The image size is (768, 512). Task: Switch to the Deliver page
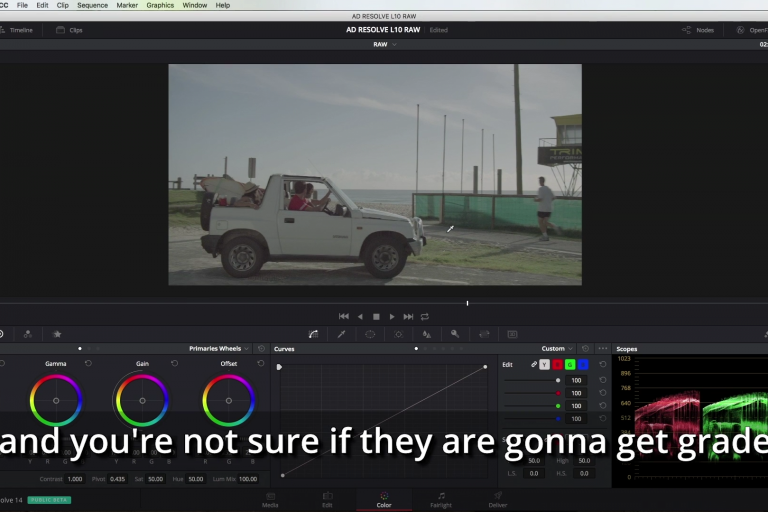click(x=498, y=500)
